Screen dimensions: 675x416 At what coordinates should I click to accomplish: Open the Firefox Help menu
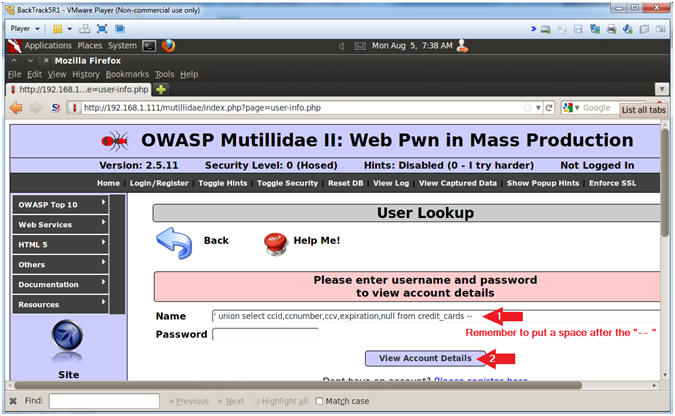[189, 75]
